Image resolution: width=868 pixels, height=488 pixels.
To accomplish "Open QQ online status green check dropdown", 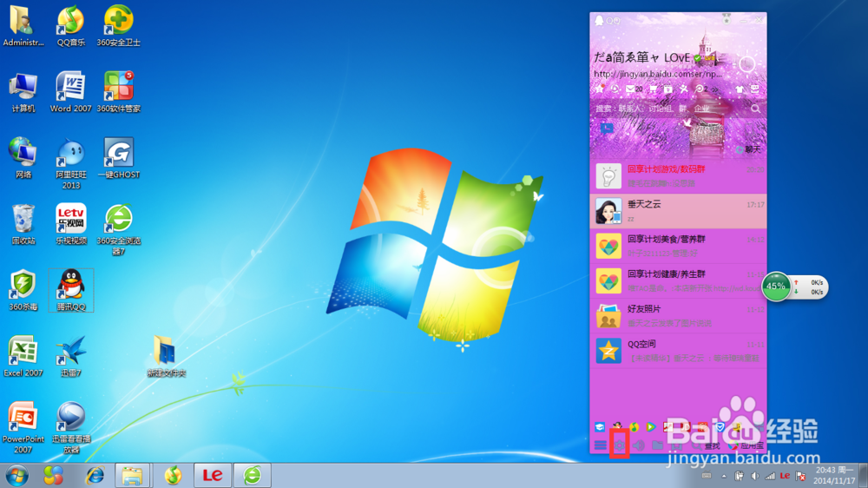I will point(698,57).
